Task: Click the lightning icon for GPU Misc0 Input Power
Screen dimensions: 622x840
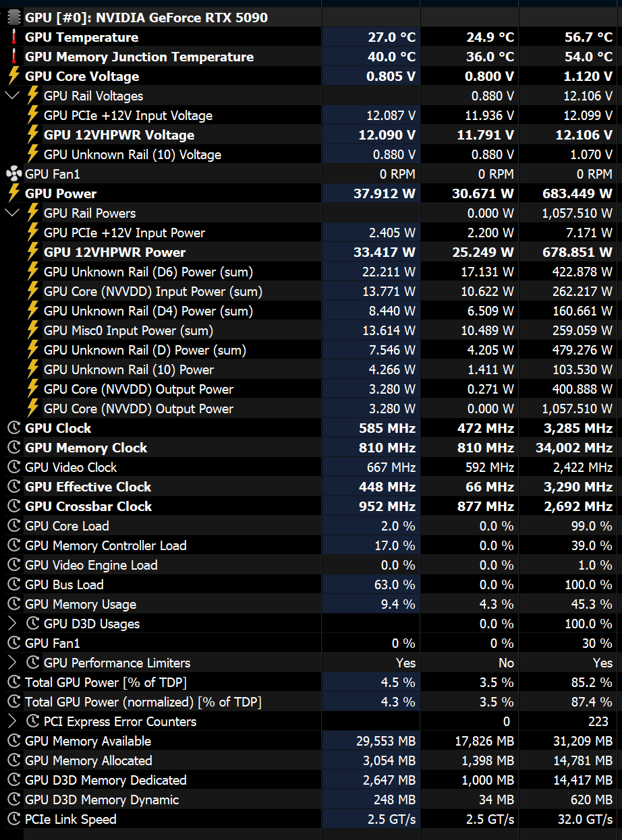Action: point(32,330)
